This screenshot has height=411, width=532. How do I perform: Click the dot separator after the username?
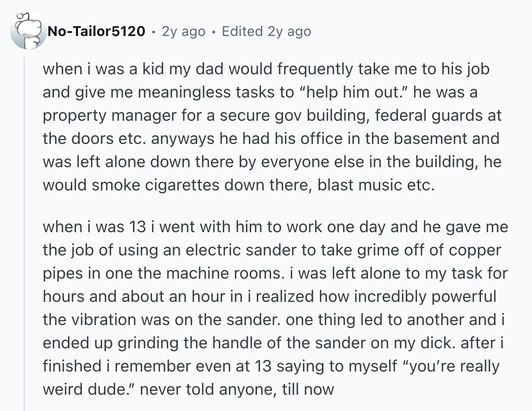(x=154, y=32)
